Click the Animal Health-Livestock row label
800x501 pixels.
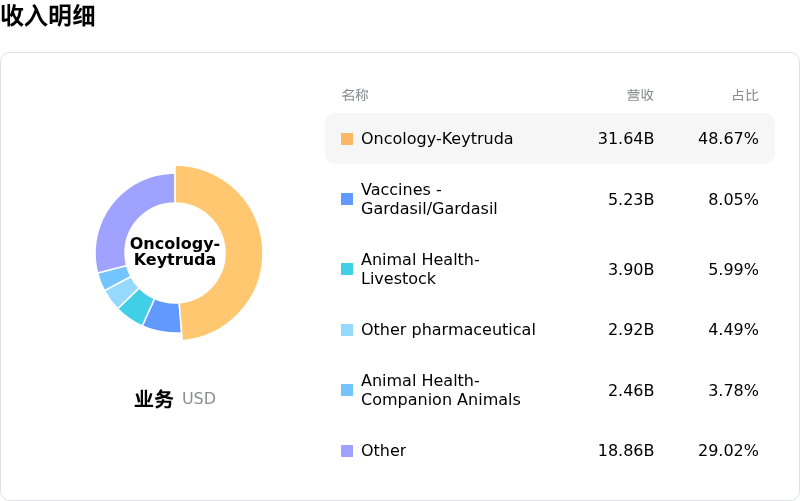420,269
